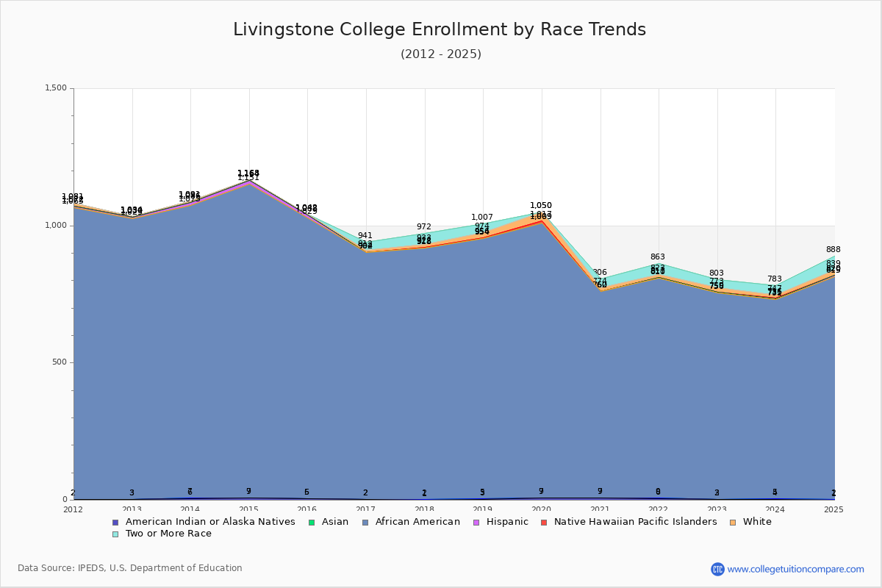Click the 1,007 data label for 2019
This screenshot has width=882, height=588.
click(x=482, y=218)
